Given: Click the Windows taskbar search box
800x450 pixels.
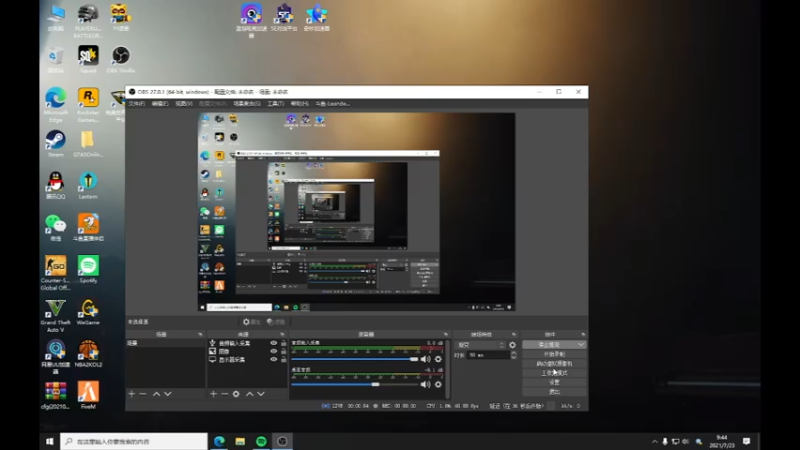Looking at the screenshot, I should (134, 441).
